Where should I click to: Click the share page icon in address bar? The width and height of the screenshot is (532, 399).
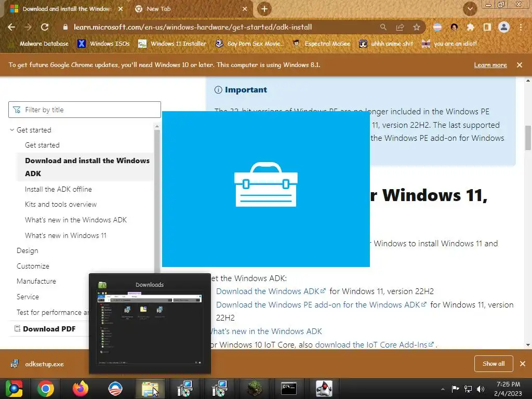coord(400,27)
